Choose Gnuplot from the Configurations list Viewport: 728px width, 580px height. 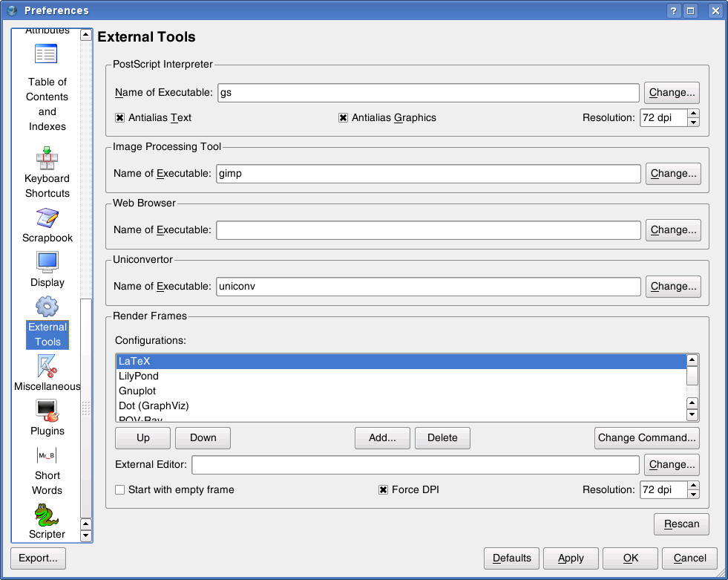[x=137, y=391]
